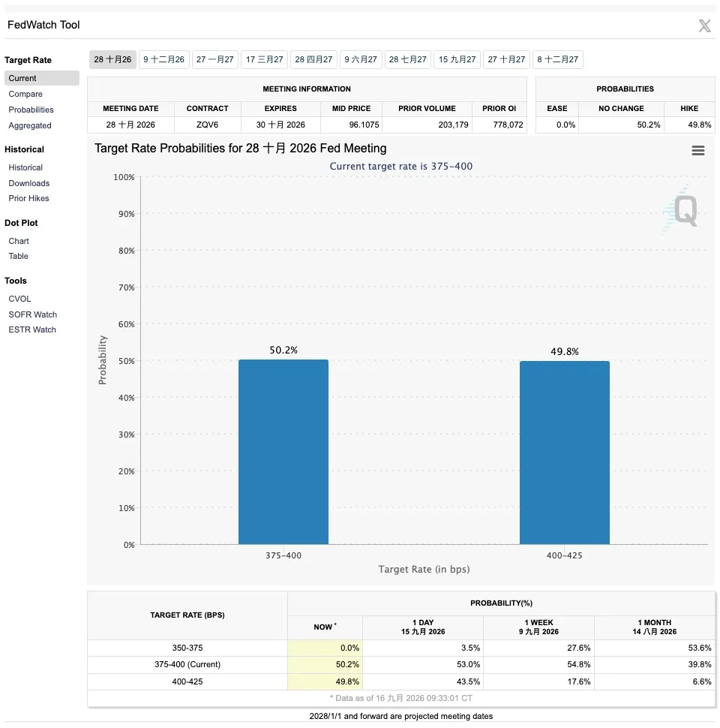Viewport: 720px width, 728px height.
Task: Open the Downloads link
Action: tap(28, 183)
